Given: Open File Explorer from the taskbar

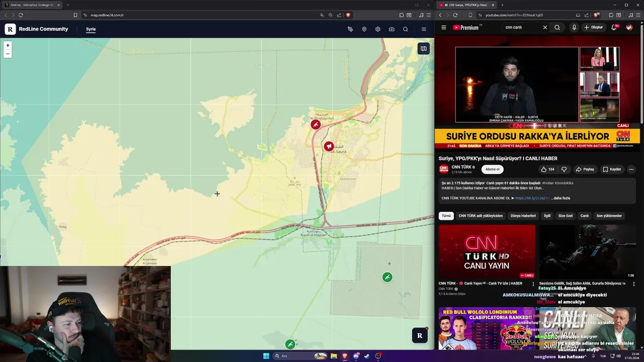Looking at the screenshot, I should pos(334,356).
